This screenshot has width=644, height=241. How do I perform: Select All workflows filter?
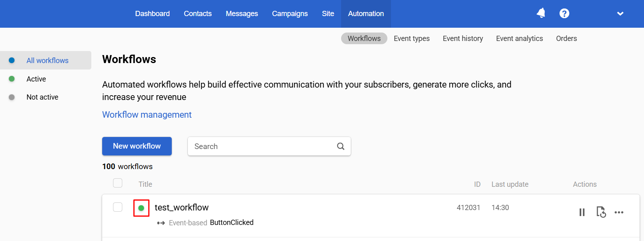click(47, 60)
